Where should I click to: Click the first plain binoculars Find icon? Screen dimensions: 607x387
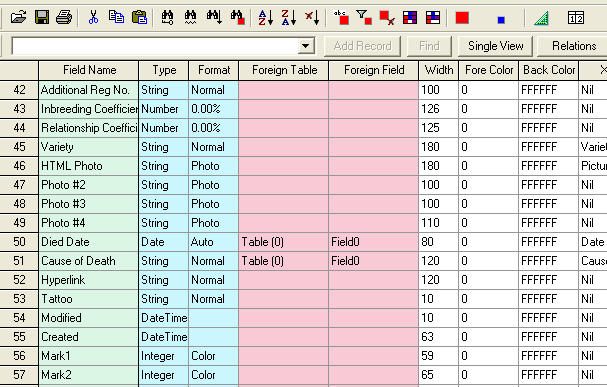[x=167, y=17]
